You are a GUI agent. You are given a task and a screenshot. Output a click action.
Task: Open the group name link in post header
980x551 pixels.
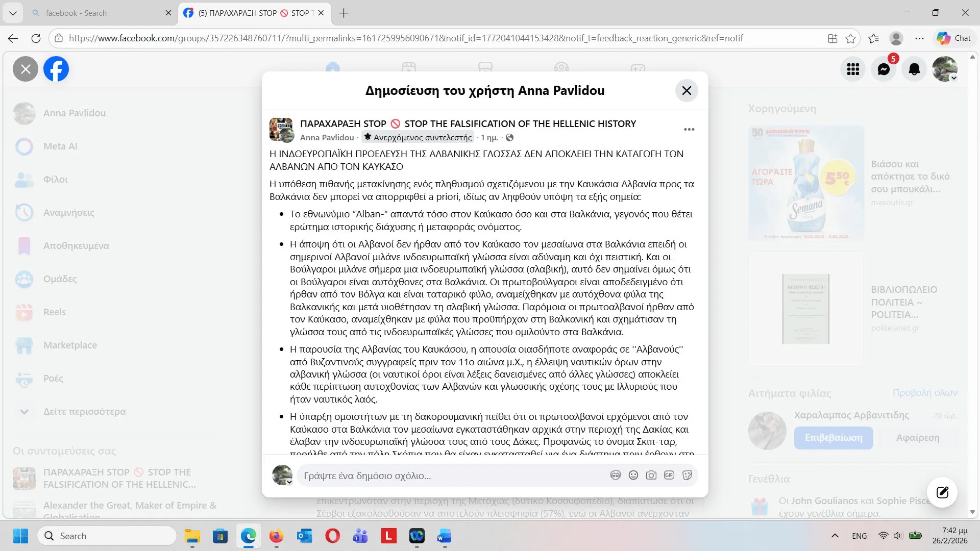468,123
